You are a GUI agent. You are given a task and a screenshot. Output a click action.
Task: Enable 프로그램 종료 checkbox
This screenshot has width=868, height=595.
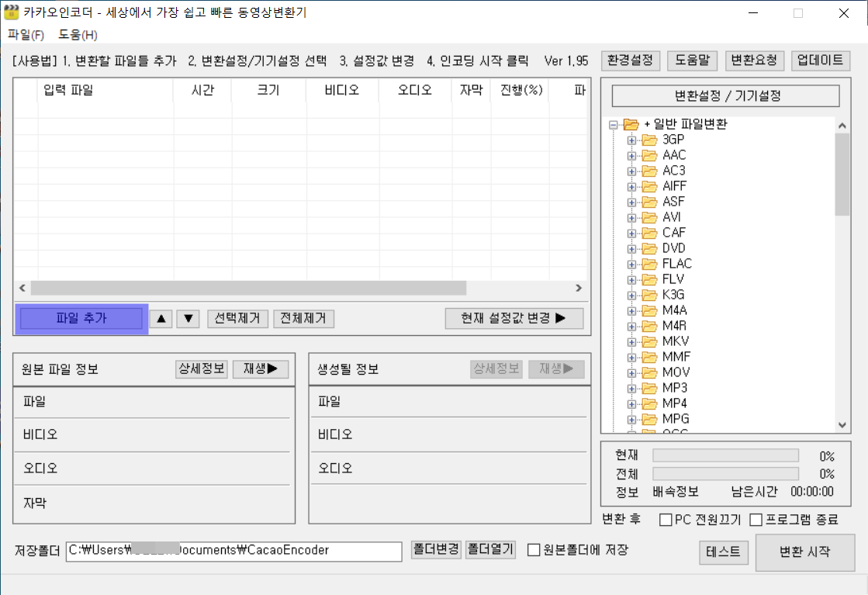pos(756,520)
